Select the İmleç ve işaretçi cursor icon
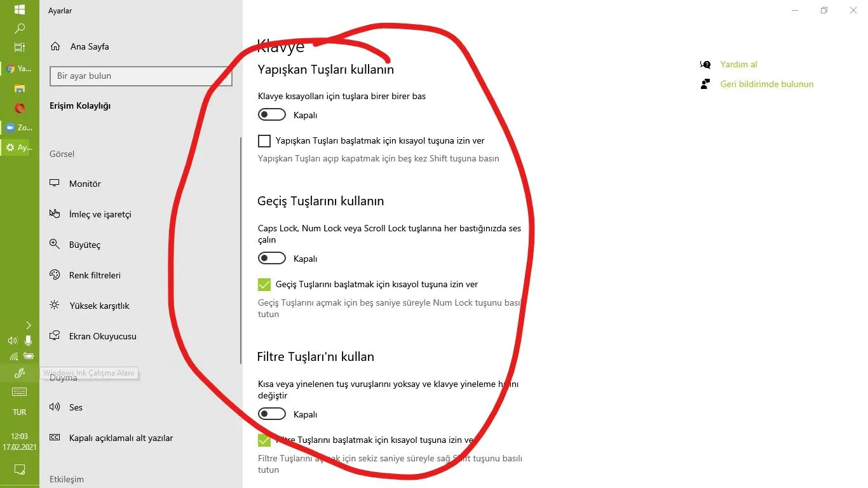The height and width of the screenshot is (488, 868). (x=55, y=214)
